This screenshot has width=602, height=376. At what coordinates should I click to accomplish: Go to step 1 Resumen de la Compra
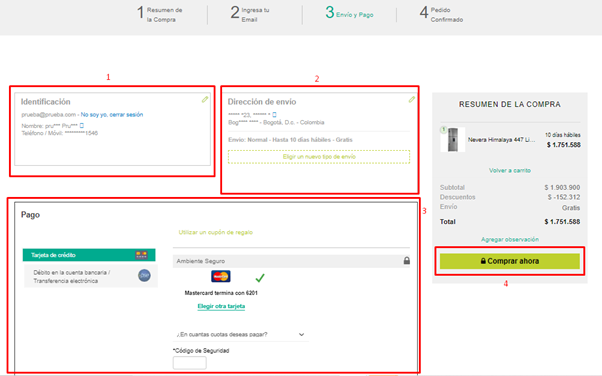(x=160, y=14)
